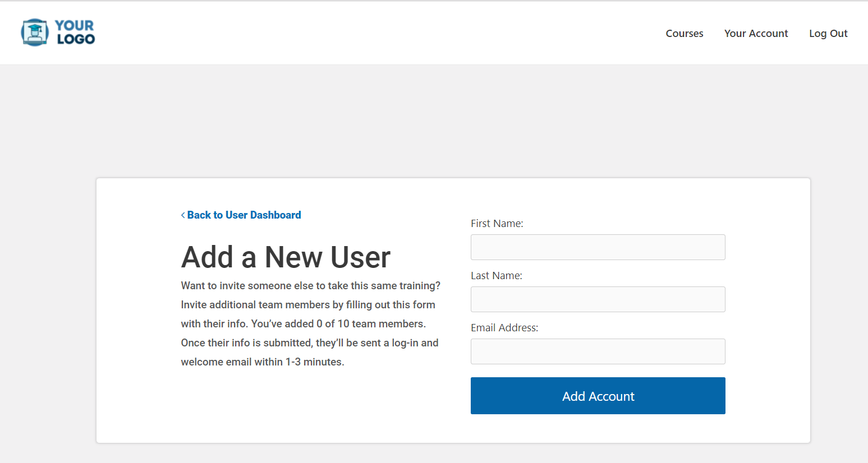This screenshot has height=463, width=868.
Task: Go to Your Account page
Action: [756, 33]
